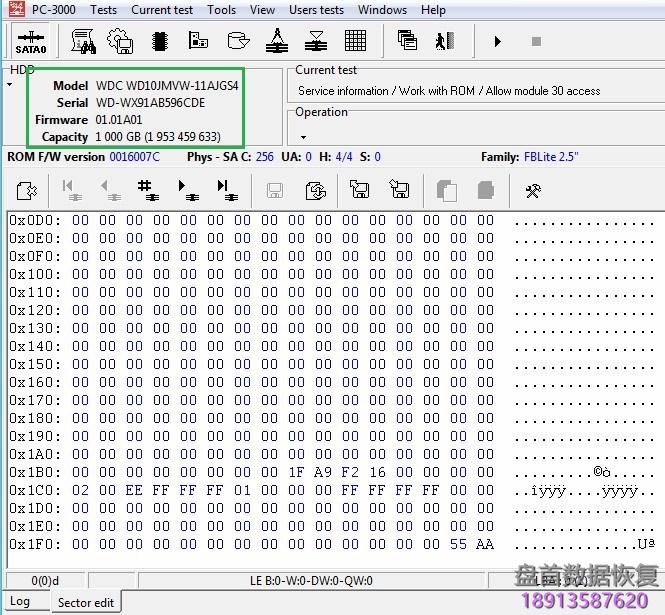Select the Sector edit tab
The height and width of the screenshot is (615, 665).
click(x=85, y=602)
